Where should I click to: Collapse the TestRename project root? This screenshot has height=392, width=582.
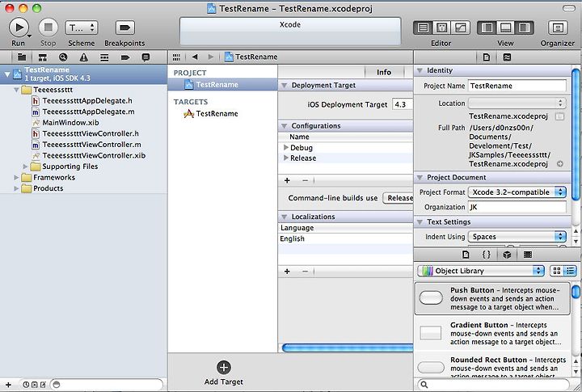[x=7, y=74]
